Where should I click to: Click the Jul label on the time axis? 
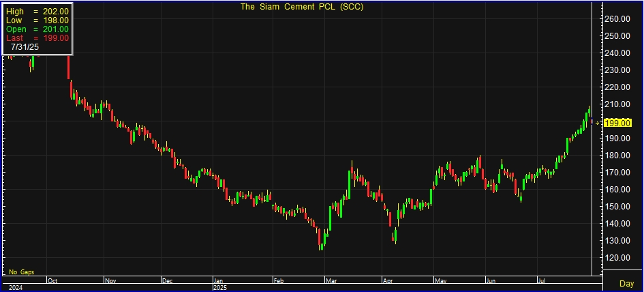tap(542, 281)
